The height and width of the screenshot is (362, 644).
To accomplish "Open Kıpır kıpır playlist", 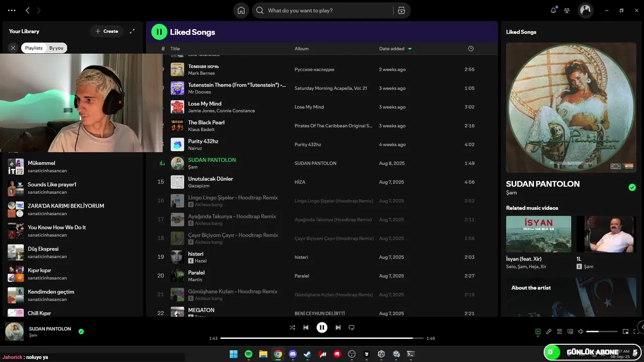I will point(73,274).
